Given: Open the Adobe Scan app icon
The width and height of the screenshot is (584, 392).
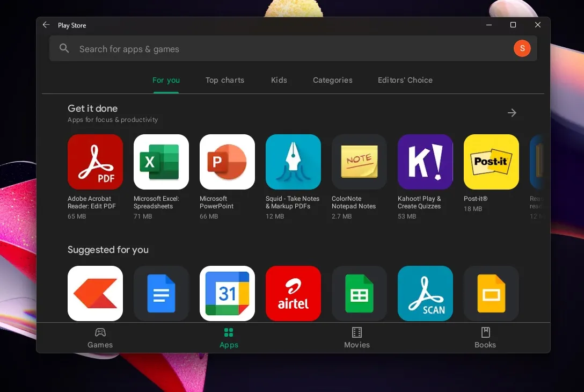Looking at the screenshot, I should pos(425,293).
